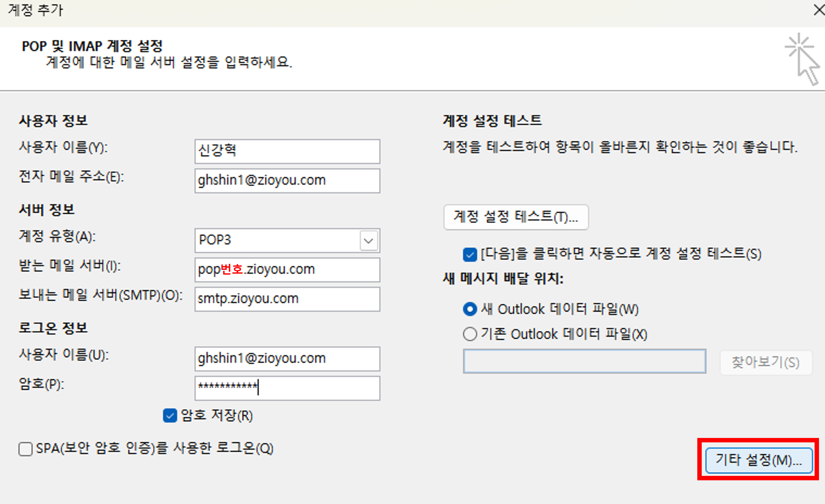This screenshot has height=504, width=825.
Task: Click the disabled 찾아보기(S) button
Action: pos(766,362)
